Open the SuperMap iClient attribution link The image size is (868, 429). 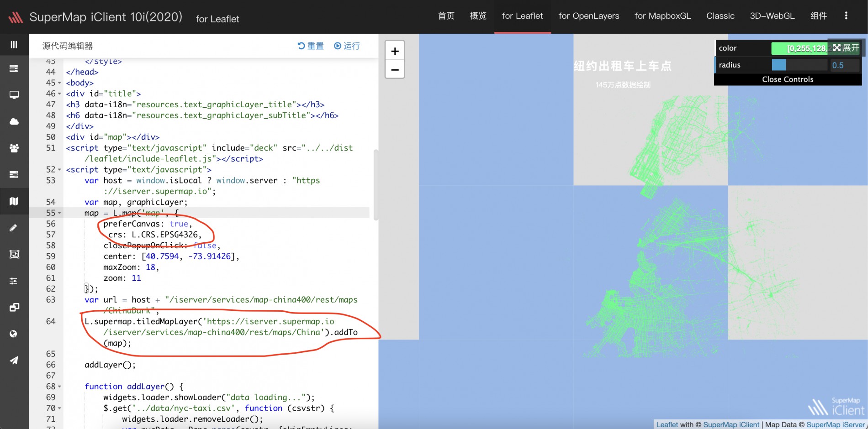[731, 424]
